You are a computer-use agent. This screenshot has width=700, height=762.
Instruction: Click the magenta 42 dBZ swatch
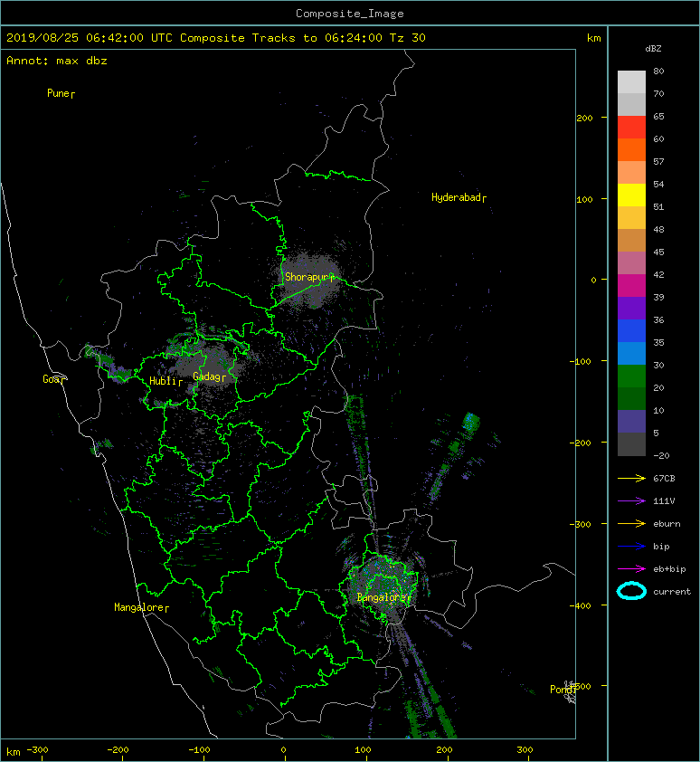(631, 286)
